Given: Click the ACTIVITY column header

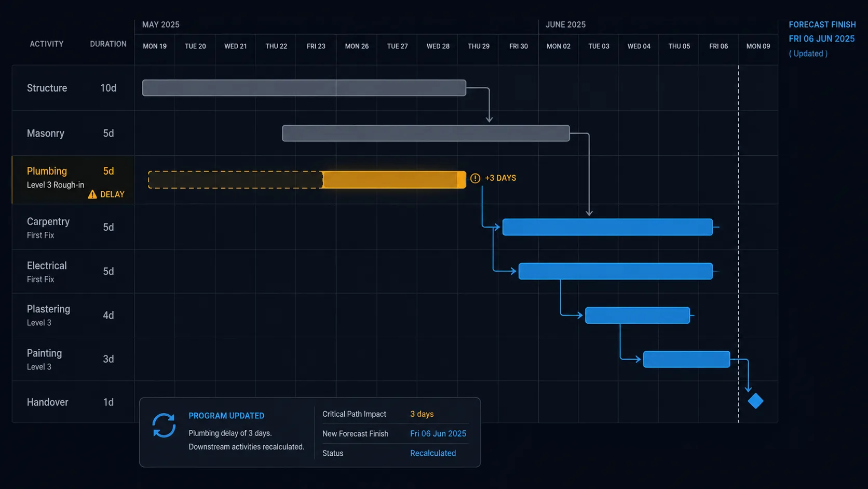Looking at the screenshot, I should (47, 44).
